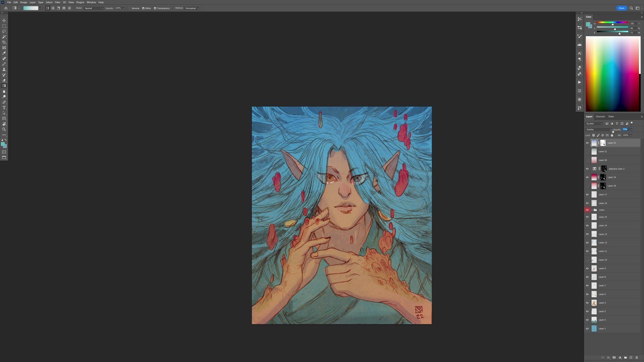Click the foreground color swatch in toolbar
Viewport: 644px width, 362px height.
tap(3, 144)
